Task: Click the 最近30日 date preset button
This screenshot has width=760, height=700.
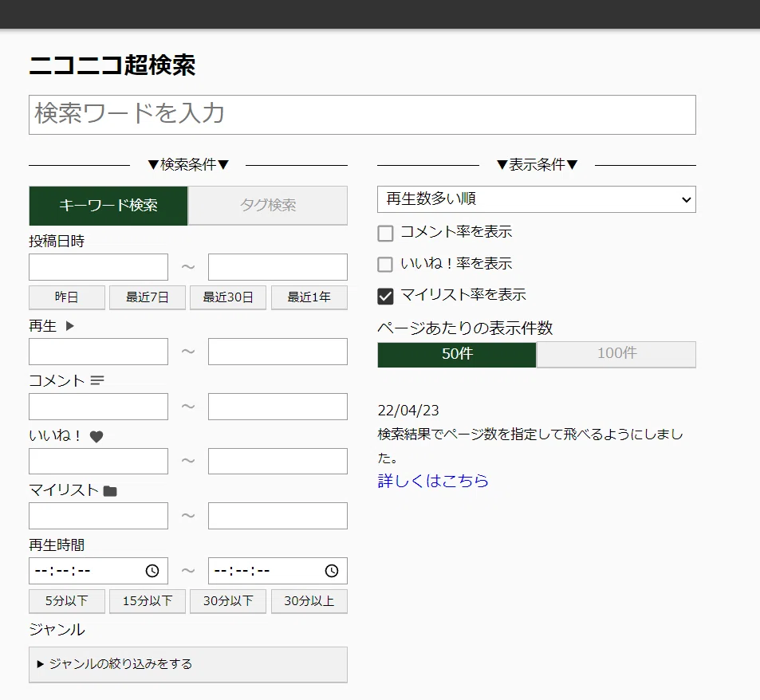Action: (228, 297)
